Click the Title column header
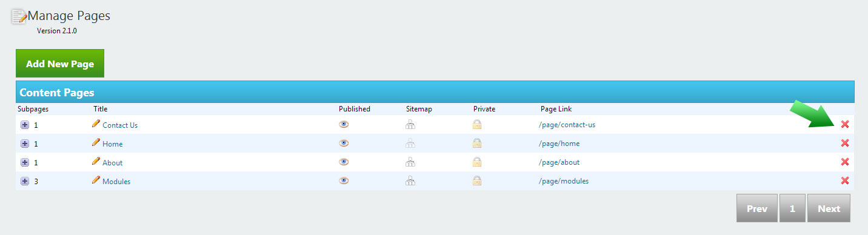Viewport: 868px width, 235px height. [x=100, y=109]
